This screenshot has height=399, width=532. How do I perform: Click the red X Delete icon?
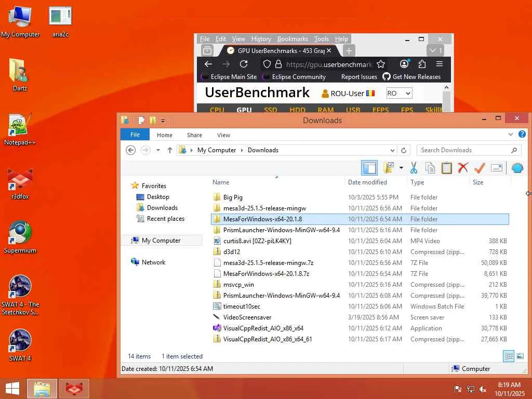463,168
